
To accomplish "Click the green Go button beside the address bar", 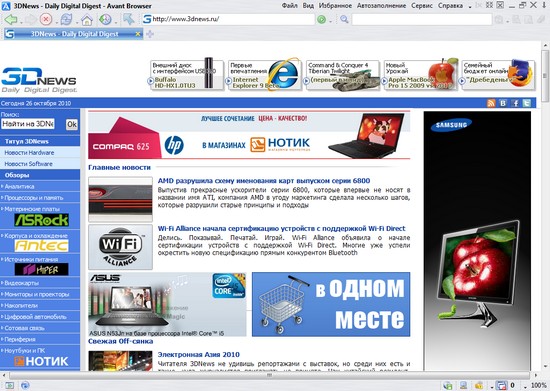I will coord(322,20).
